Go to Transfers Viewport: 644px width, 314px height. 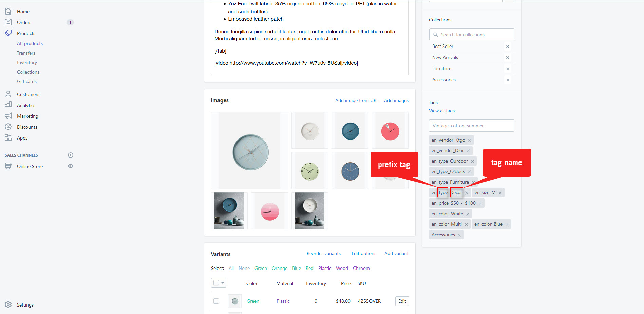pyautogui.click(x=26, y=53)
